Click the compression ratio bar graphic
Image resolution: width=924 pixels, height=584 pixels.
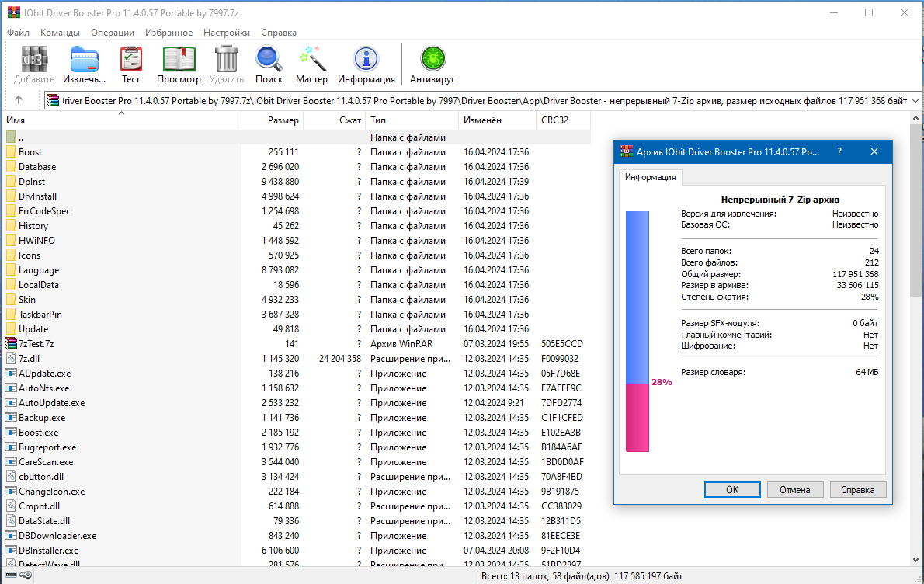pyautogui.click(x=637, y=332)
